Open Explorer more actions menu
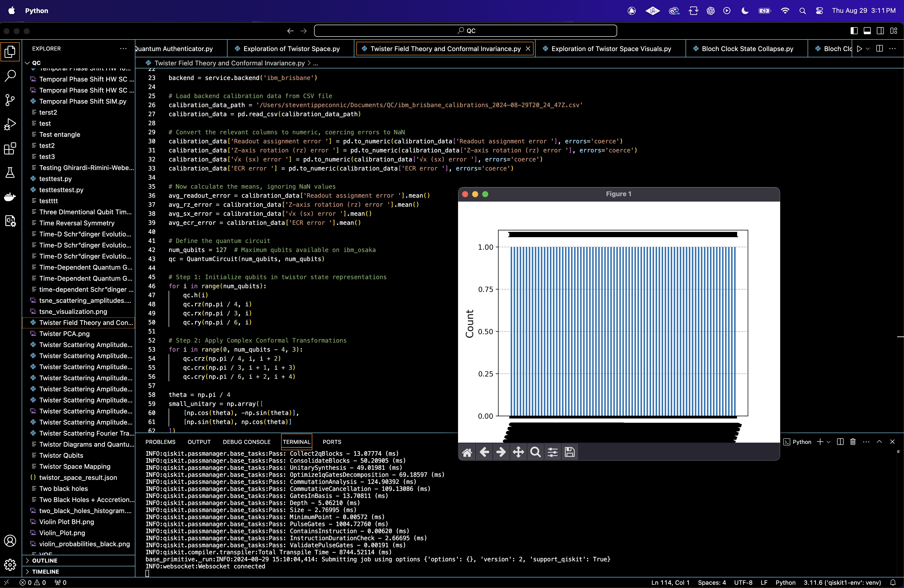Screen dimensions: 904x588 point(124,49)
